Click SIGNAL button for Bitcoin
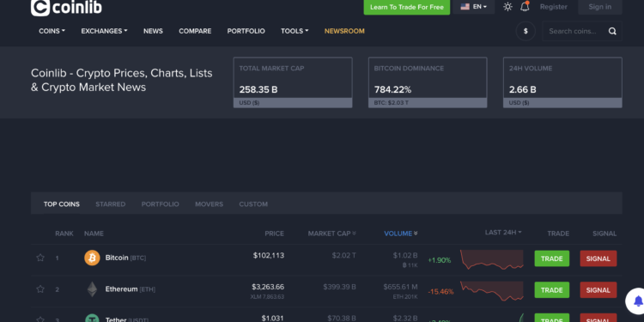Screen dimensions: 644x322 click(598, 258)
